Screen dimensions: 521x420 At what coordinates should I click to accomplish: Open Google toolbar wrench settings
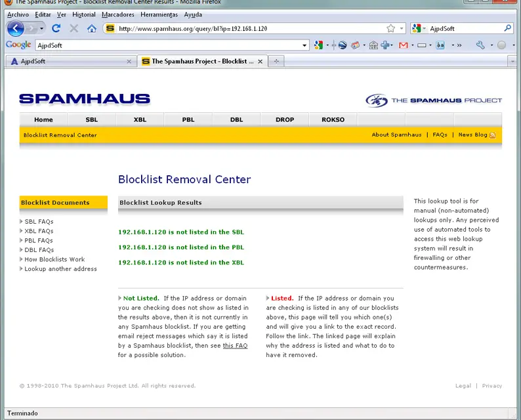point(480,45)
